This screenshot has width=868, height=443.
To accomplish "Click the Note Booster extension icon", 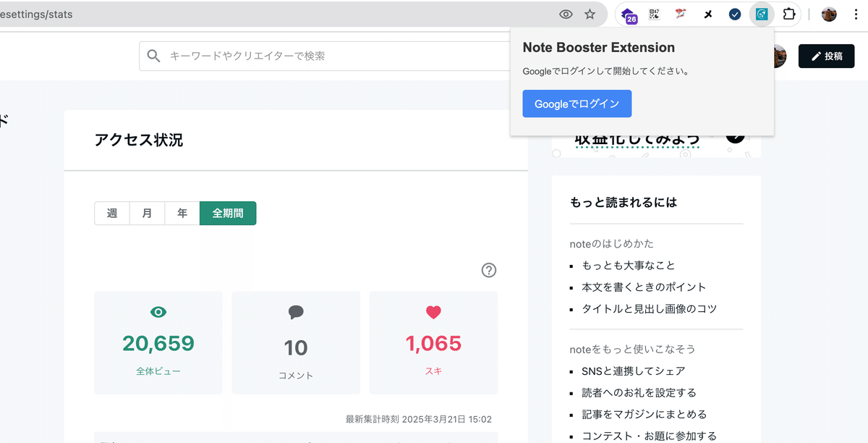I will coord(761,14).
